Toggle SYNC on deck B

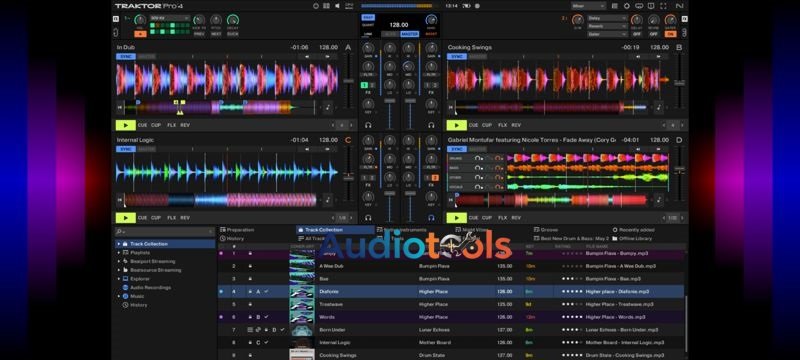(457, 57)
